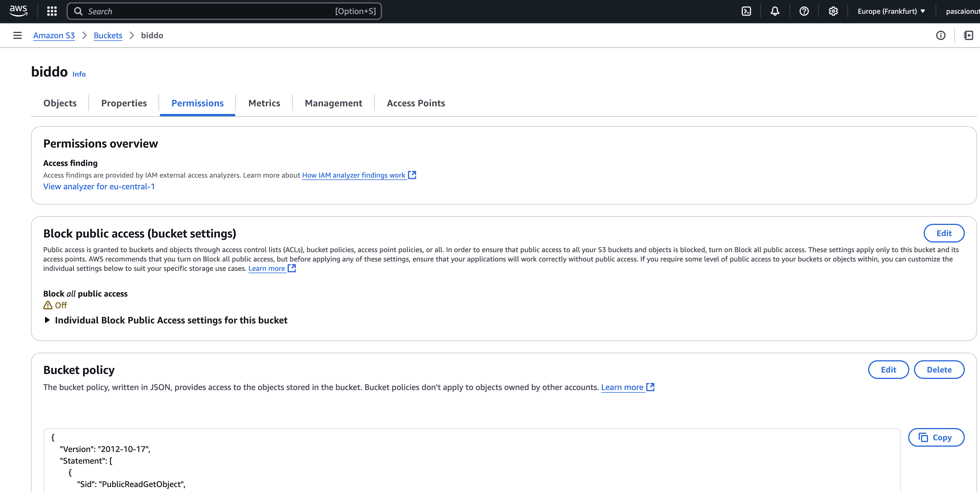
Task: Click the warning triangle icon next to Off
Action: 48,305
